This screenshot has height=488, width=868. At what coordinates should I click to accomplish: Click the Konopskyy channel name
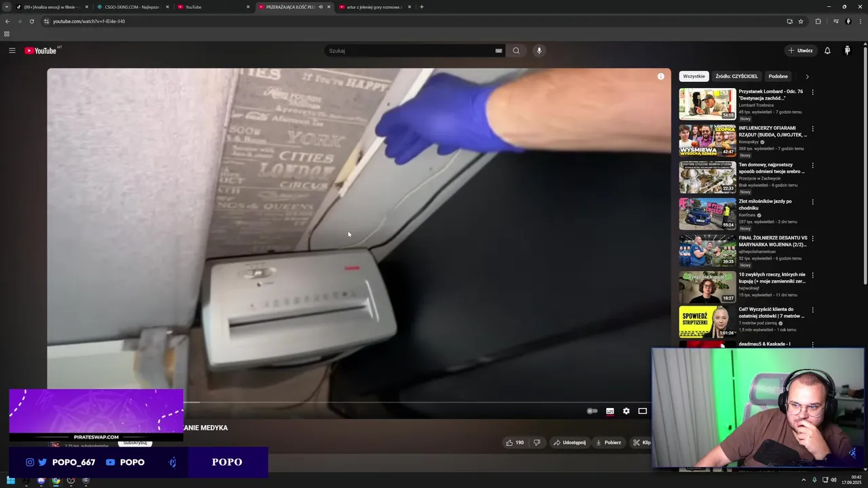(x=749, y=142)
